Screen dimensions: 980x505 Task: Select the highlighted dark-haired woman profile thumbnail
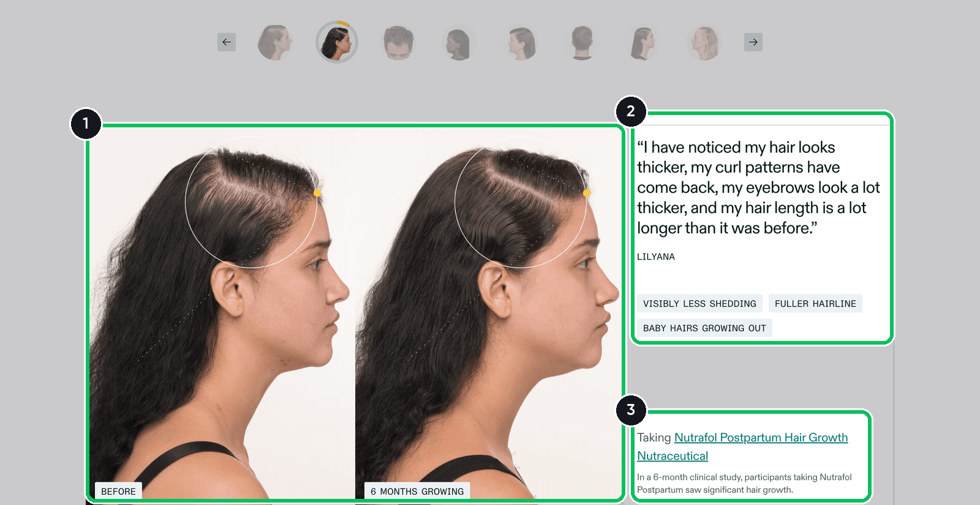(x=337, y=42)
